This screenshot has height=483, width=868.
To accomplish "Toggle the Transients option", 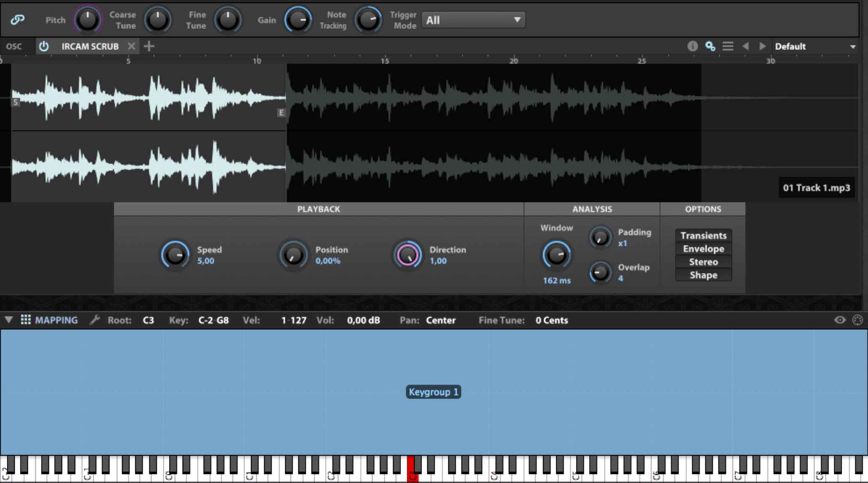I will pyautogui.click(x=703, y=235).
